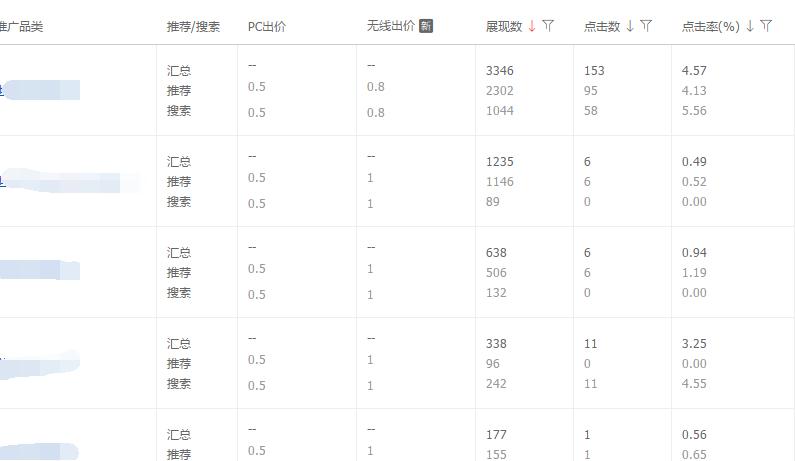Screen dimensions: 795x461
Task: Select the 0.94 click-rate cell
Action: pyautogui.click(x=694, y=253)
